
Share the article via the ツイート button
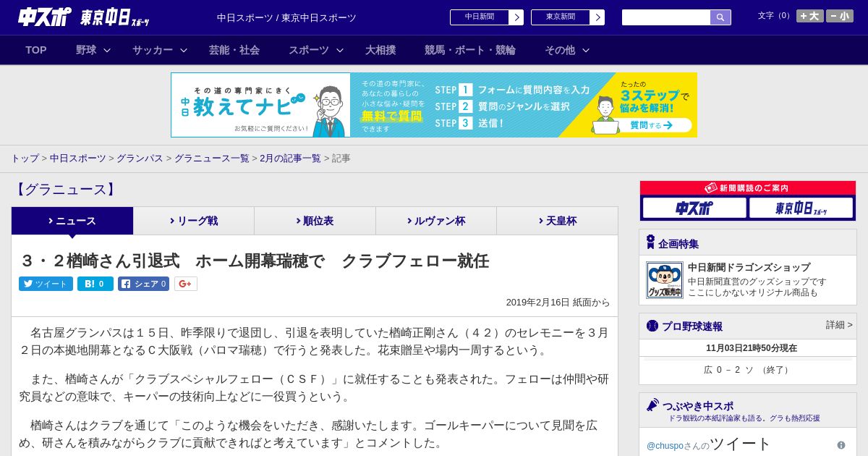click(x=46, y=284)
